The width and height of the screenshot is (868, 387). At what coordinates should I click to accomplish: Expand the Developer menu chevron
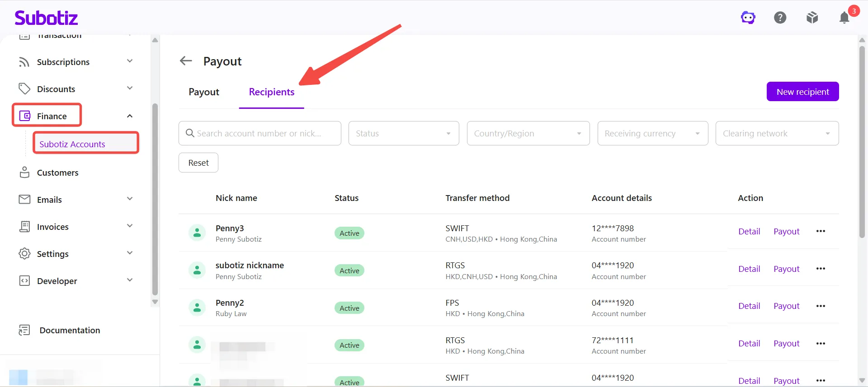pos(130,280)
